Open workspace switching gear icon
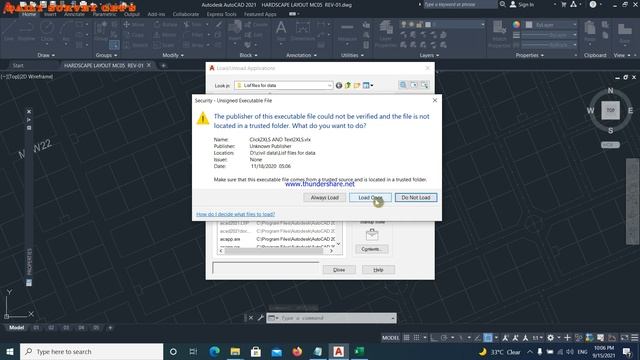Viewport: 640px width, 360px height. point(551,338)
